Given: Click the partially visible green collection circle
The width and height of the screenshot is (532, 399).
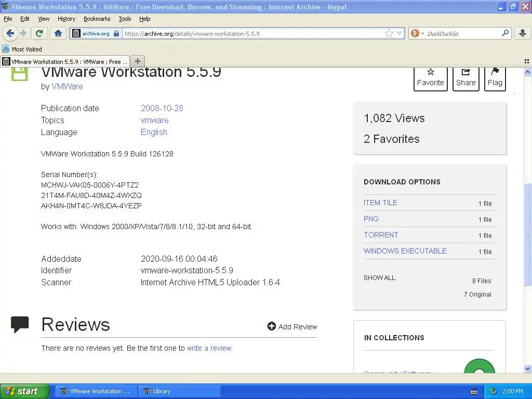Looking at the screenshot, I should click(x=479, y=366).
